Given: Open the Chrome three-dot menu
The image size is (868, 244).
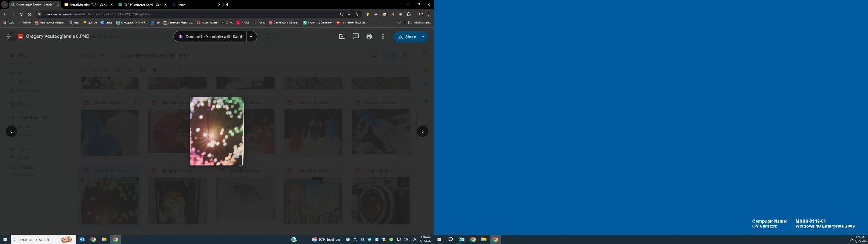Looking at the screenshot, I should pyautogui.click(x=429, y=14).
